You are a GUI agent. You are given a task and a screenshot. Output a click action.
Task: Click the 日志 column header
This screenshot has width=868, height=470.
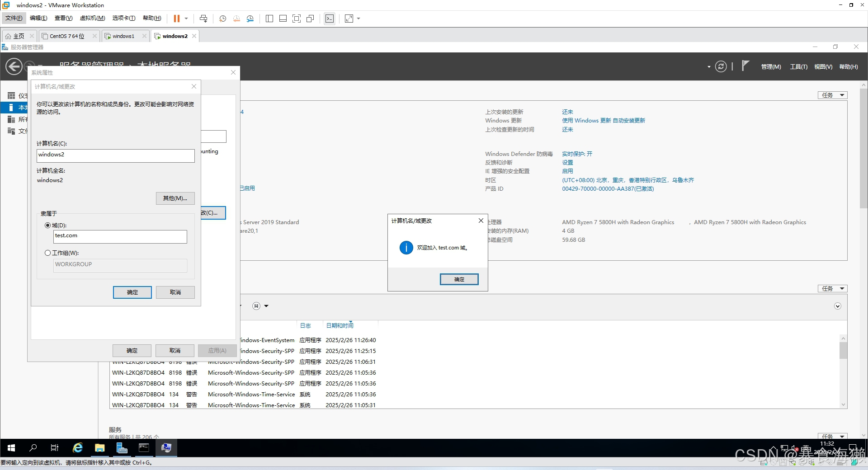pyautogui.click(x=306, y=326)
